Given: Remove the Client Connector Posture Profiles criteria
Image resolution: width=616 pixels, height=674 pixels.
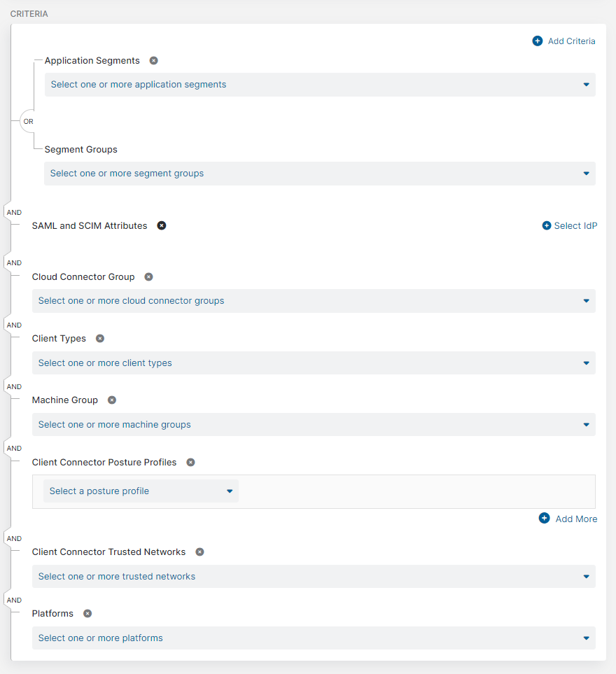Looking at the screenshot, I should (190, 462).
